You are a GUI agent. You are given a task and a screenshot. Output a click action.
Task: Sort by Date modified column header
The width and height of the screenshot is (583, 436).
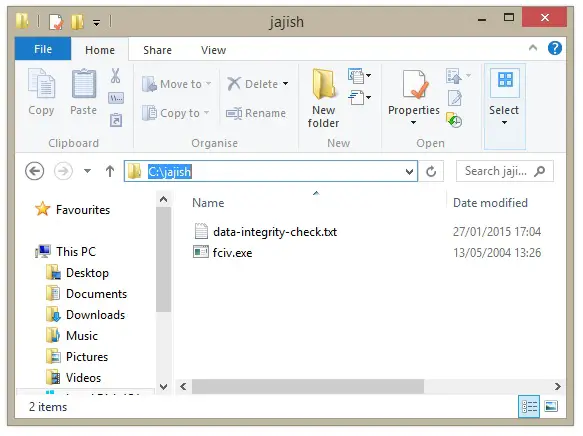[490, 203]
